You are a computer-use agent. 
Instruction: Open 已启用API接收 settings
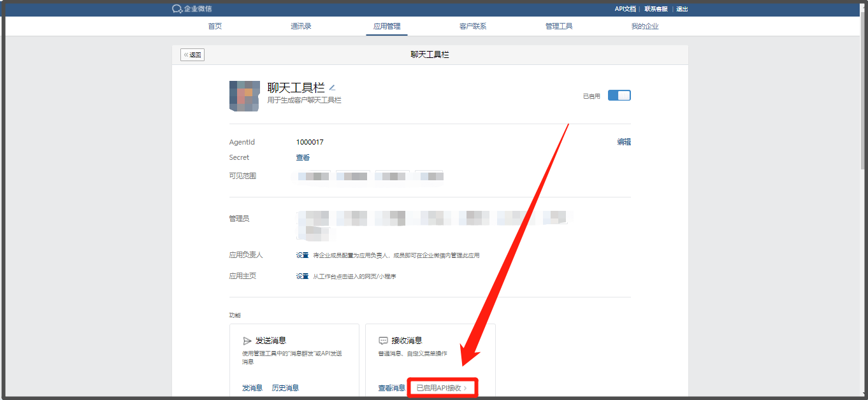(442, 388)
